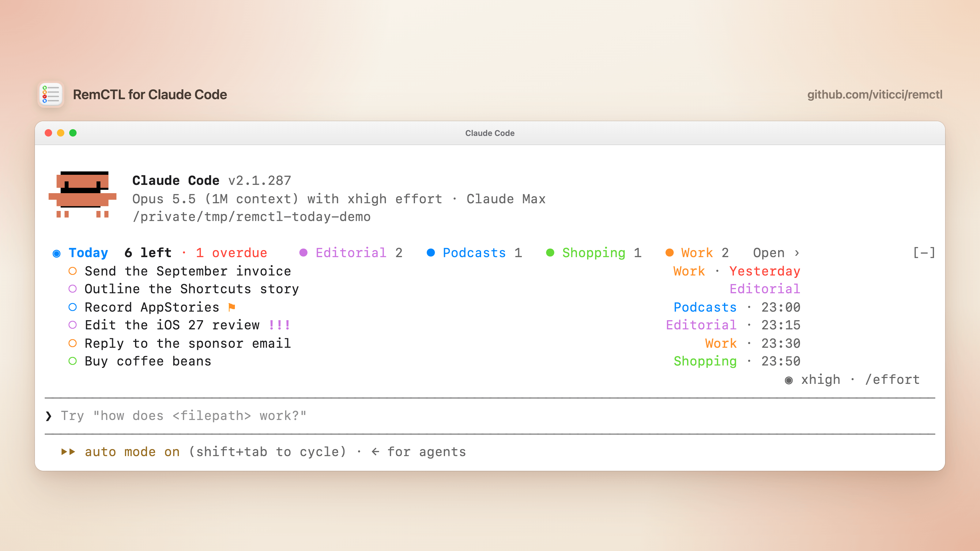The height and width of the screenshot is (551, 980).
Task: Click the '23:15' Editorial due time
Action: [781, 325]
